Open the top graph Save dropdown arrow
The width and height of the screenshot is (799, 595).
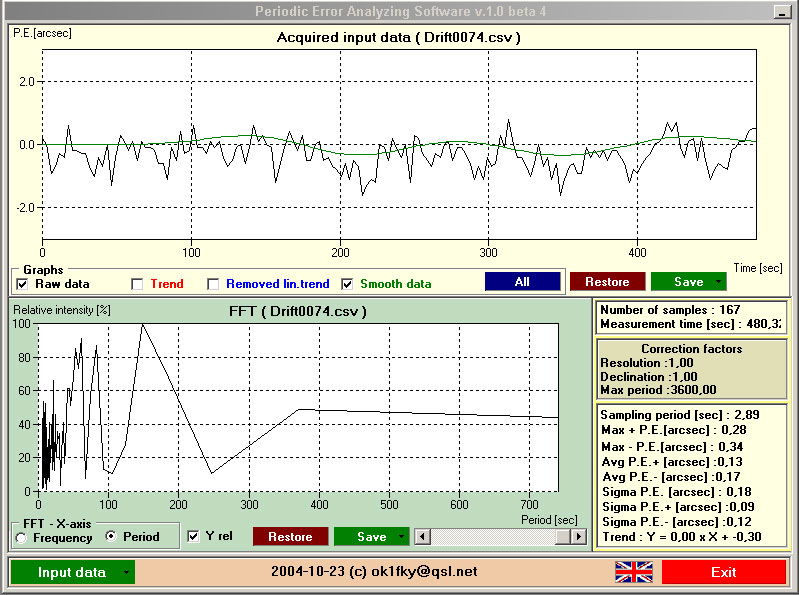click(x=719, y=282)
